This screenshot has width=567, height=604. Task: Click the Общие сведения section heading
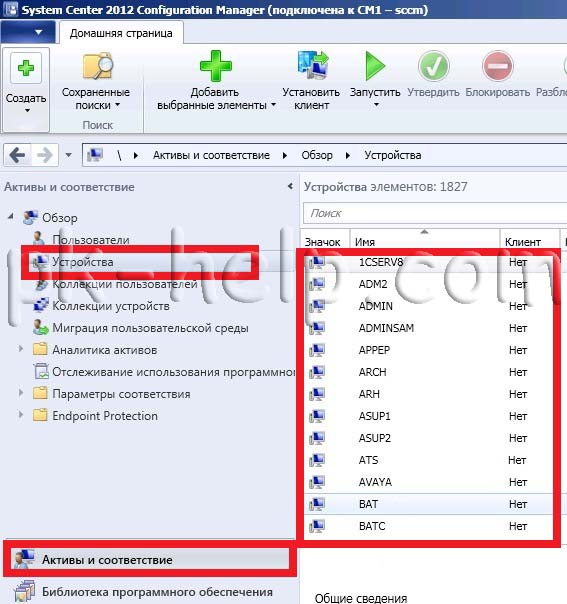point(361,598)
